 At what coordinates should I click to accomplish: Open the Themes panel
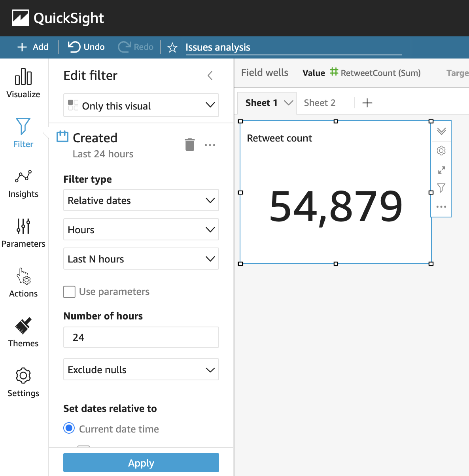pos(23,332)
